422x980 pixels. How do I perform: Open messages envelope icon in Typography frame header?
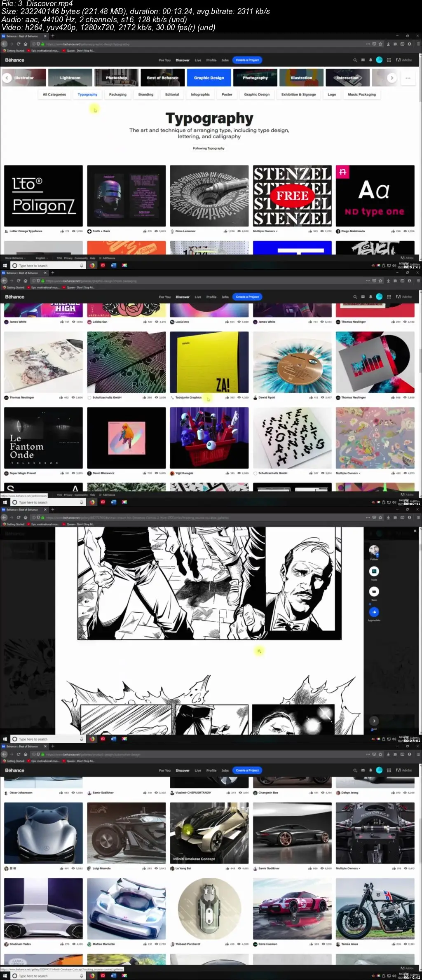(x=363, y=60)
